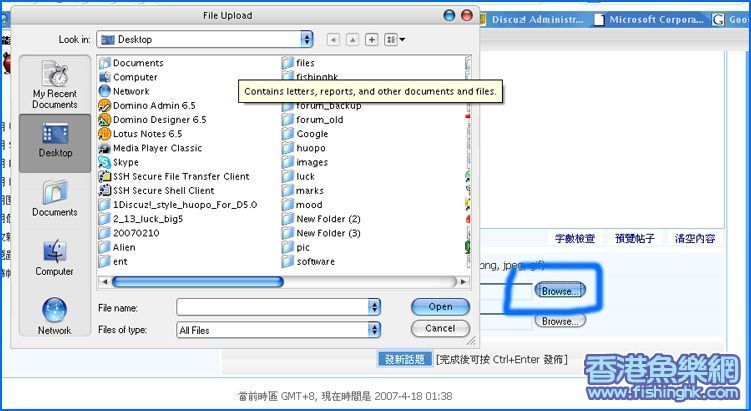Select the New Folder (3) item
Viewport: 751px width, 411px height.
(x=321, y=233)
